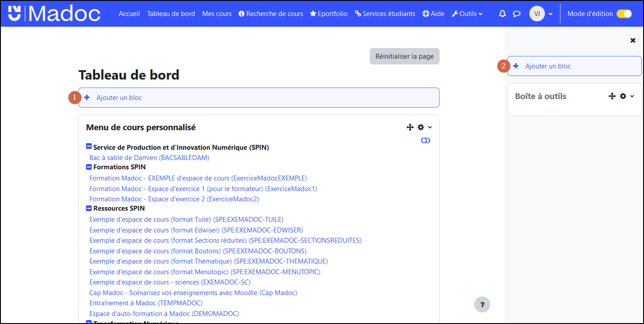Image resolution: width=644 pixels, height=324 pixels.
Task: Click the Madoc logo in header
Action: click(x=54, y=13)
